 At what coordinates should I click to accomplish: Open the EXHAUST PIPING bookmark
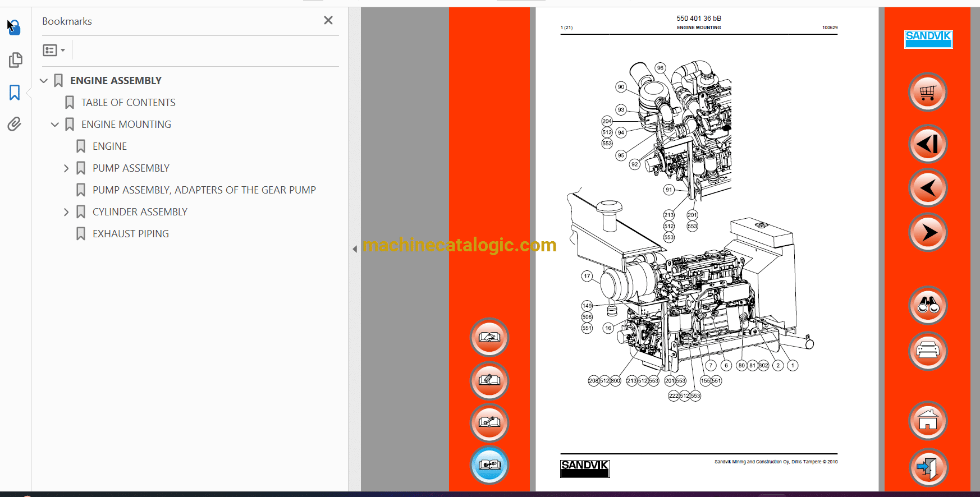click(x=131, y=234)
